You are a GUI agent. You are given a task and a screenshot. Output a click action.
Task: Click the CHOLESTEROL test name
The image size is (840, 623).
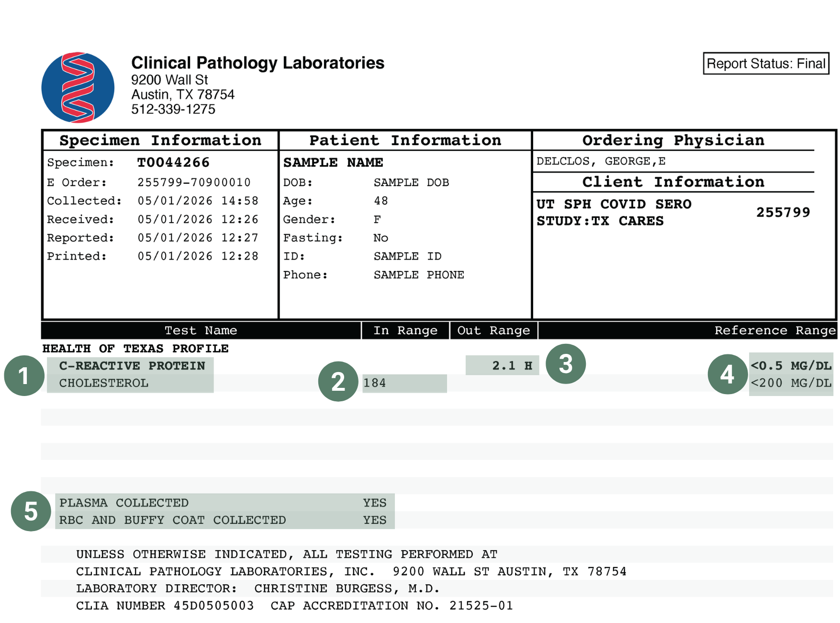[104, 383]
